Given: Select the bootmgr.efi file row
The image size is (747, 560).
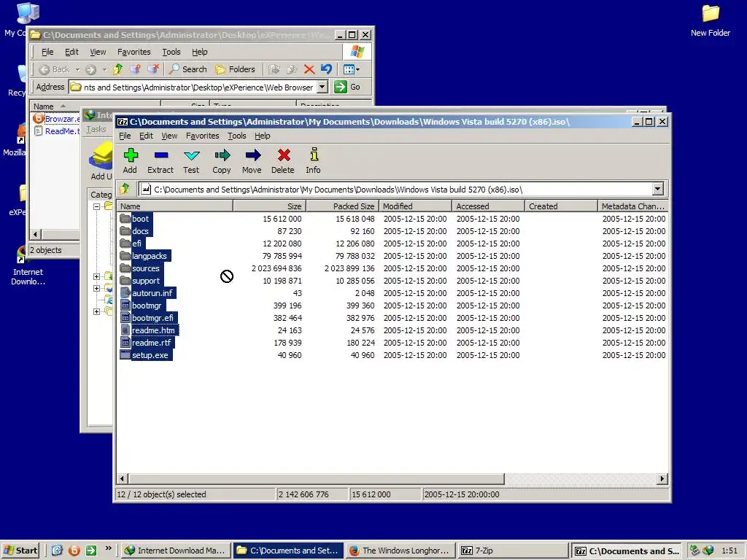Looking at the screenshot, I should (x=392, y=318).
